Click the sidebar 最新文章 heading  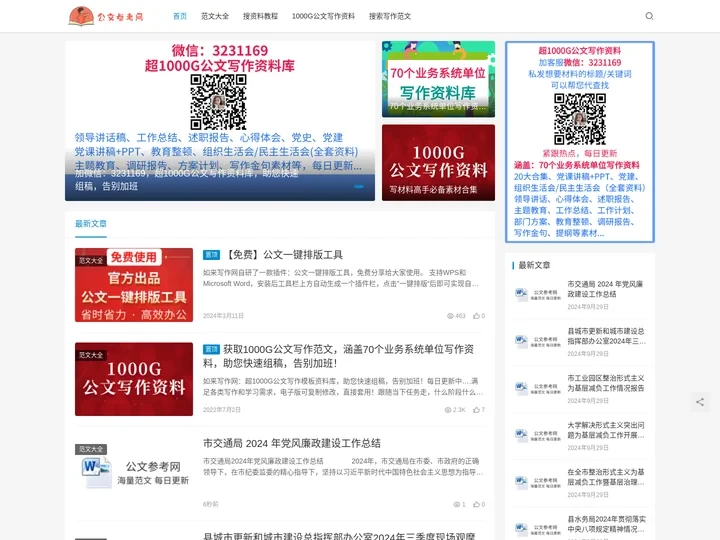pos(534,265)
